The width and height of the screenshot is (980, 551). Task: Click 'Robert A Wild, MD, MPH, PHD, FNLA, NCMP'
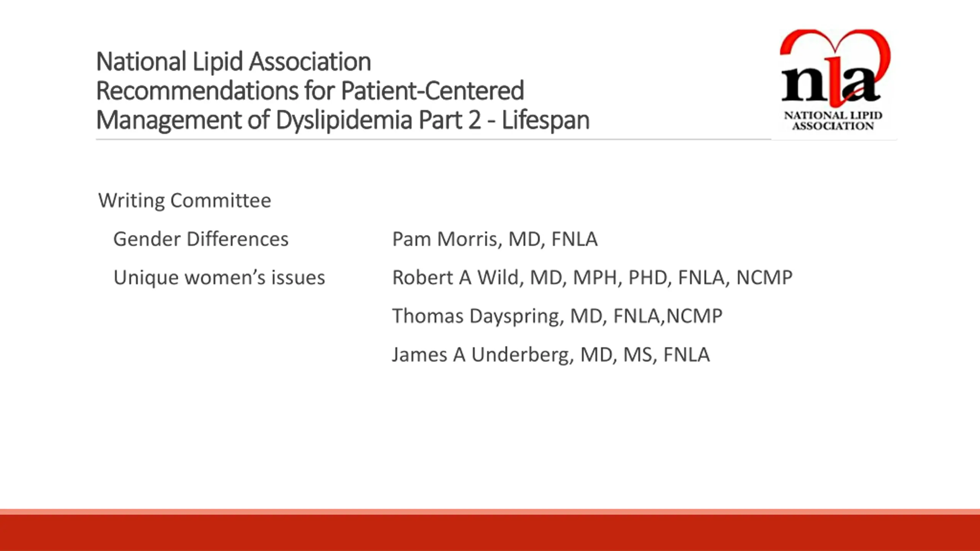(592, 278)
